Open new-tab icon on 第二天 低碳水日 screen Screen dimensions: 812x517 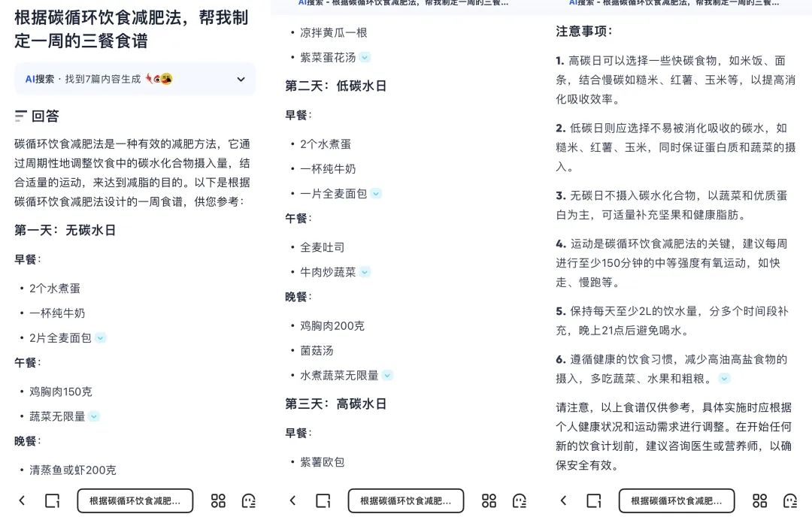pyautogui.click(x=323, y=500)
